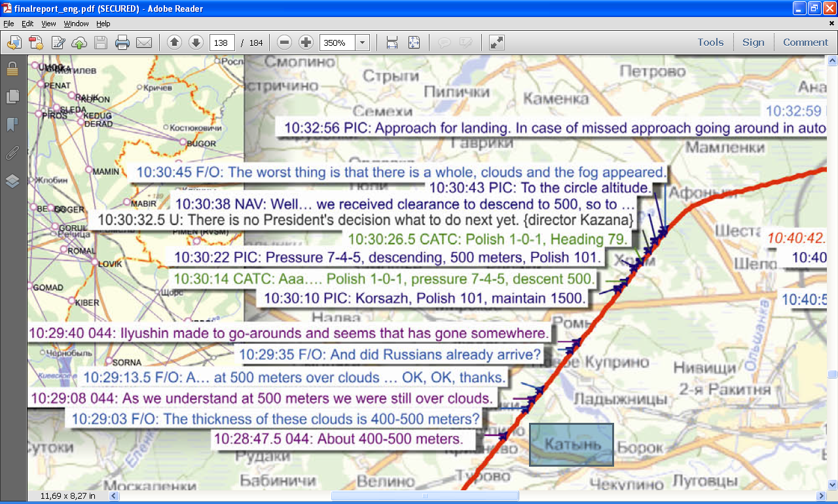
Task: Click the '10:30:32.5 U: There is no President's decision' label
Action: pos(365,219)
